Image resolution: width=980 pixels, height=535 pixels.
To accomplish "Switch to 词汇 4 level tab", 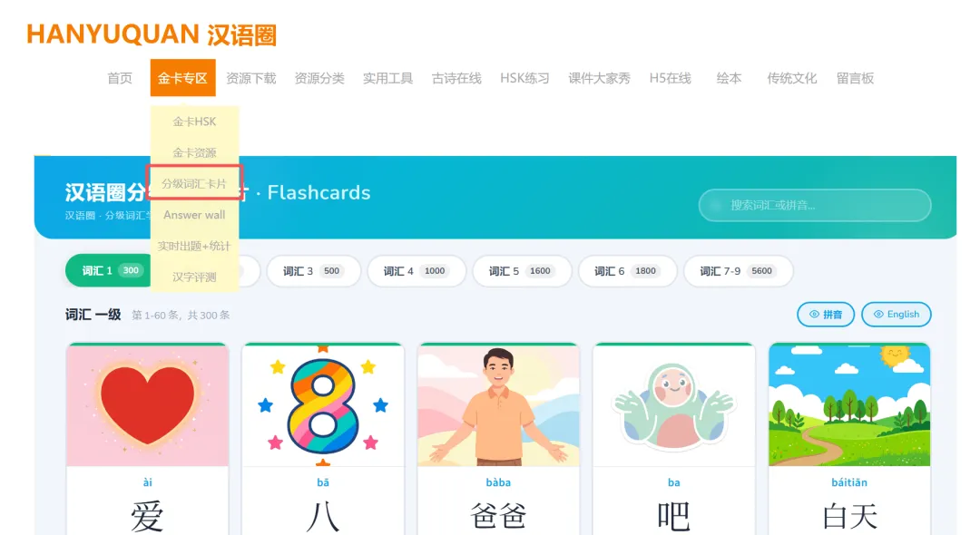I will tap(416, 271).
